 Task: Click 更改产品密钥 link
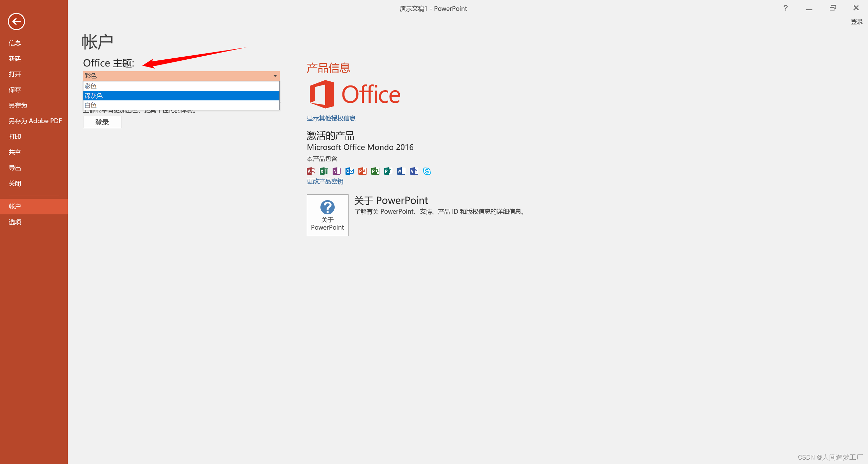click(325, 181)
